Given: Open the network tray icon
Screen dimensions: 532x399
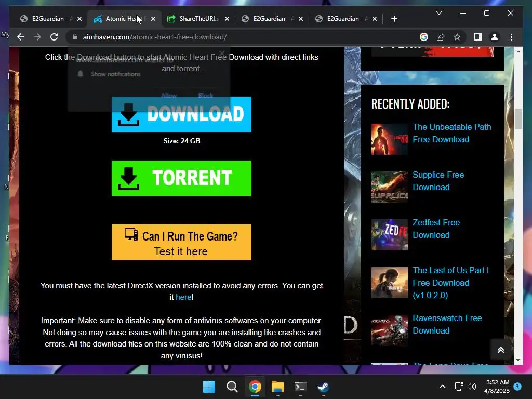Looking at the screenshot, I should click(459, 387).
